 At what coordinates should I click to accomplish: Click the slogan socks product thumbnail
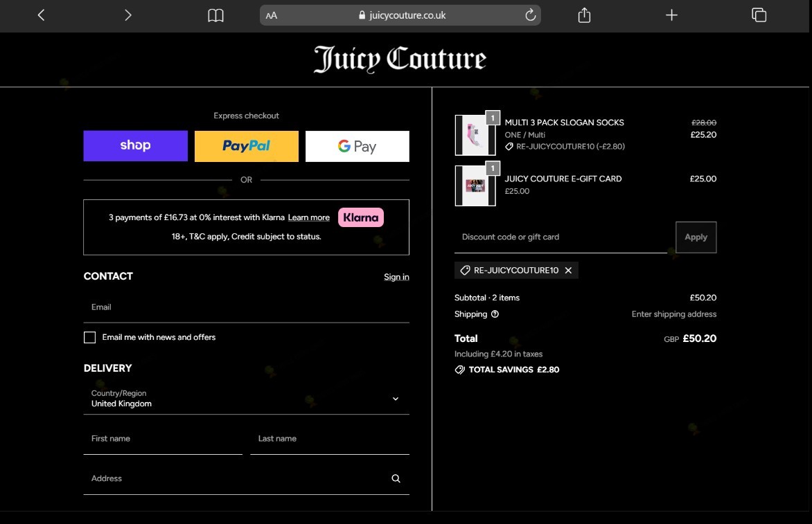coord(475,135)
